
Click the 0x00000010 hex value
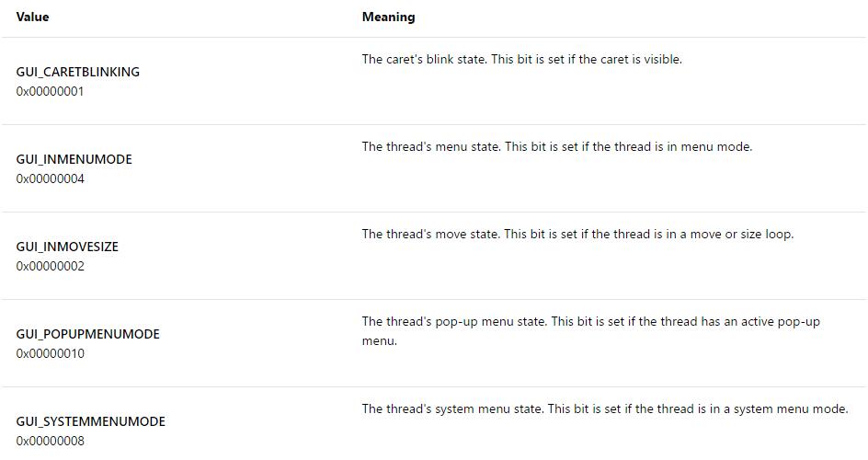[51, 353]
